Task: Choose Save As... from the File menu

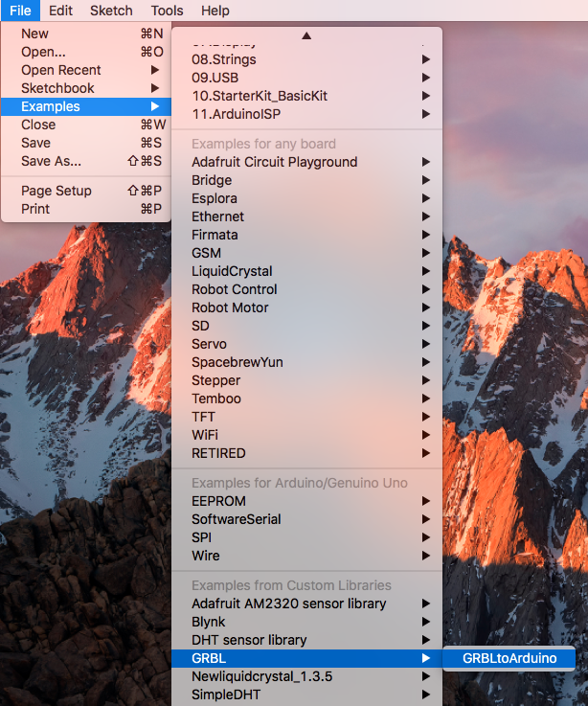Action: (86, 161)
